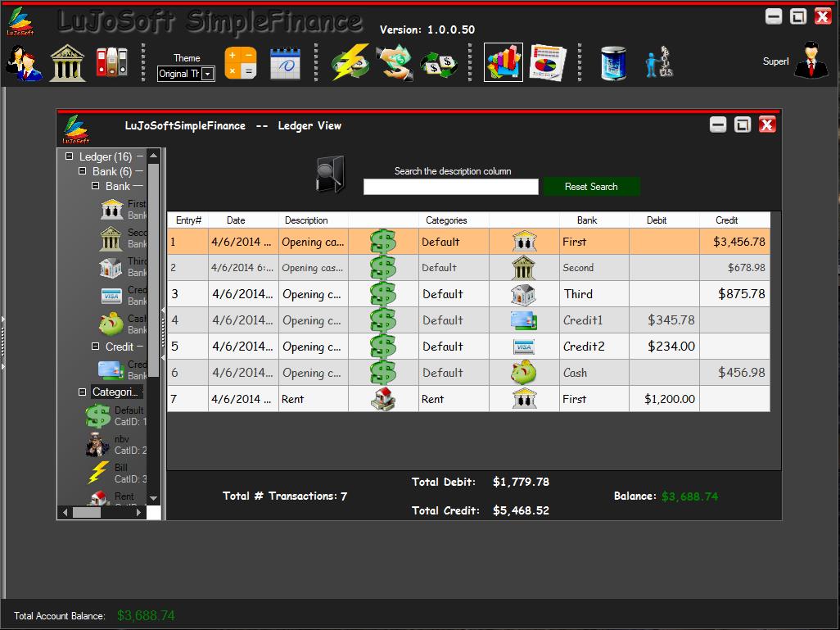Click the person with tools icon
This screenshot has width=840, height=630.
coord(659,62)
